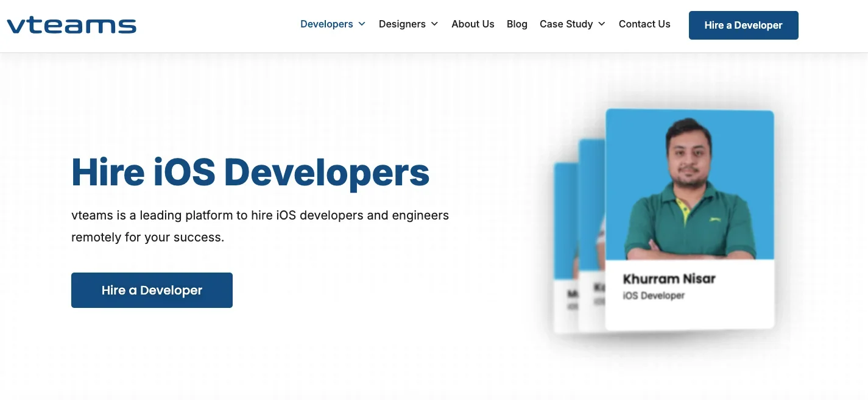Expand the chevron next to Developers
Viewport: 868px width, 400px height.
(x=362, y=24)
